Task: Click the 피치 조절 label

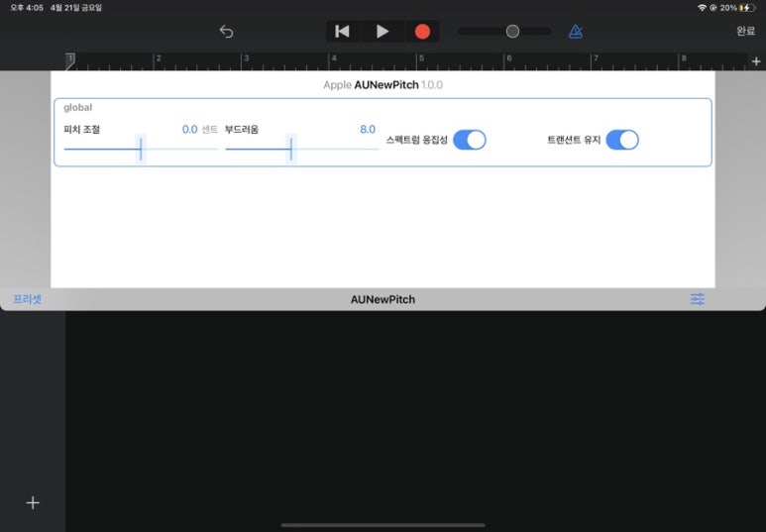Action: click(81, 130)
